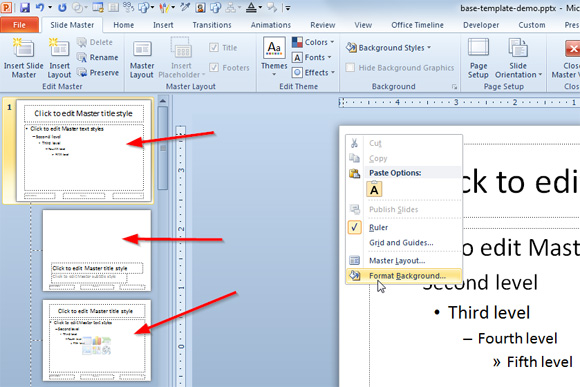This screenshot has width=580, height=387.
Task: Open Background Styles dropdown
Action: pos(388,48)
